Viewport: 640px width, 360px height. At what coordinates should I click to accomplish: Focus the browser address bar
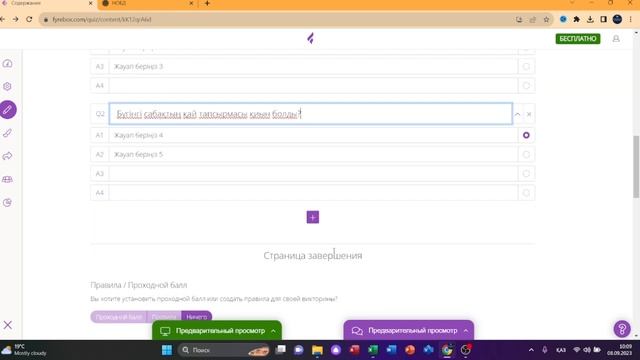[278, 19]
